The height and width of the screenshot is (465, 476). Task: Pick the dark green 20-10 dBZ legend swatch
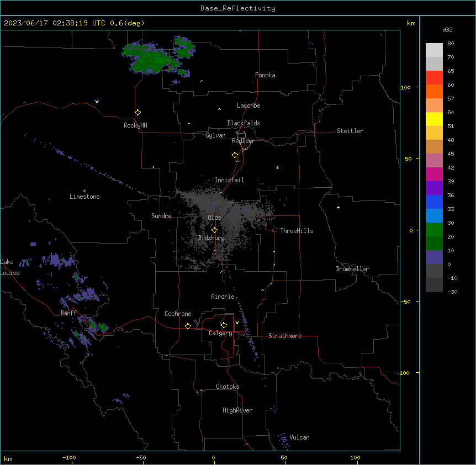coord(434,244)
